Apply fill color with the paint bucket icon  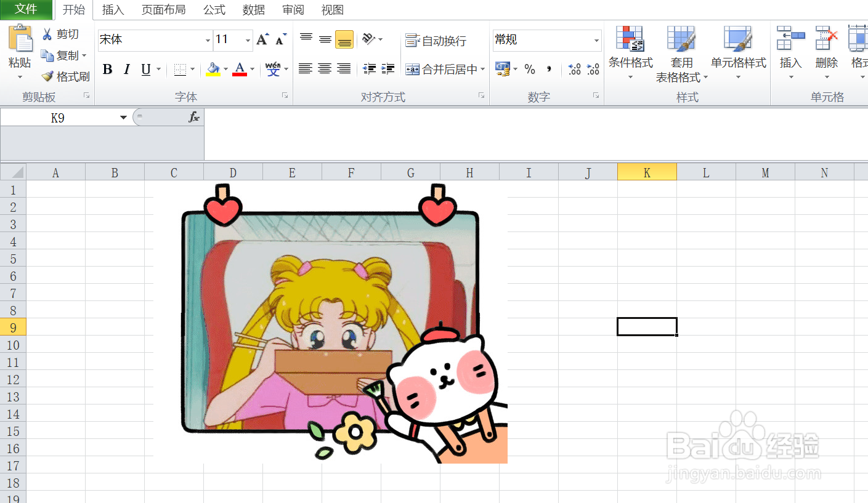213,70
